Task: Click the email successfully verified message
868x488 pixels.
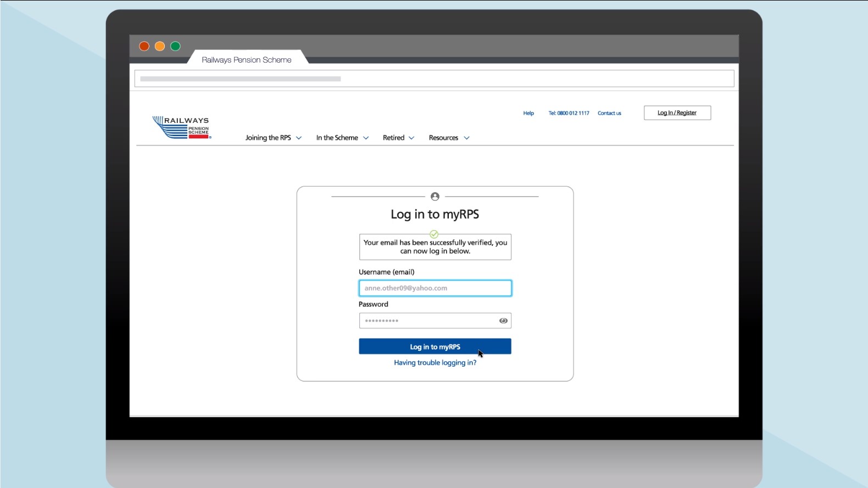Action: pos(435,247)
